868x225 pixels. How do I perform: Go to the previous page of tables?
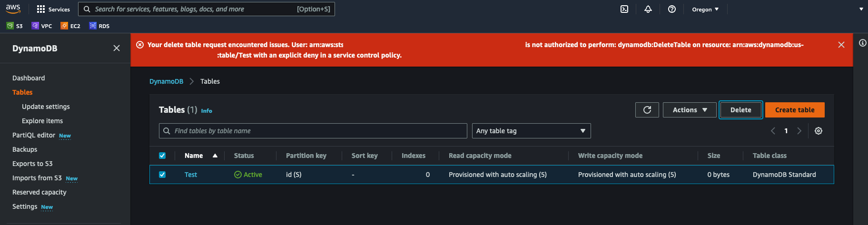coord(773,131)
